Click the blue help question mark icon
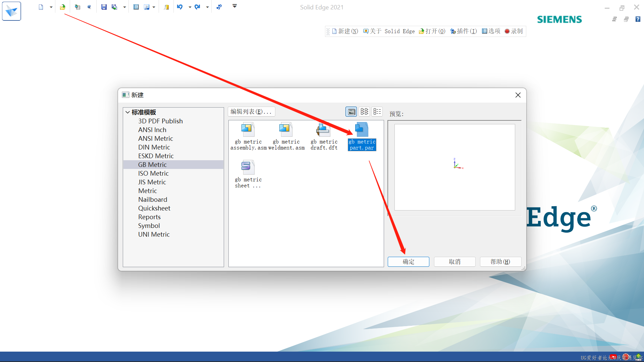The image size is (644, 362). (638, 19)
